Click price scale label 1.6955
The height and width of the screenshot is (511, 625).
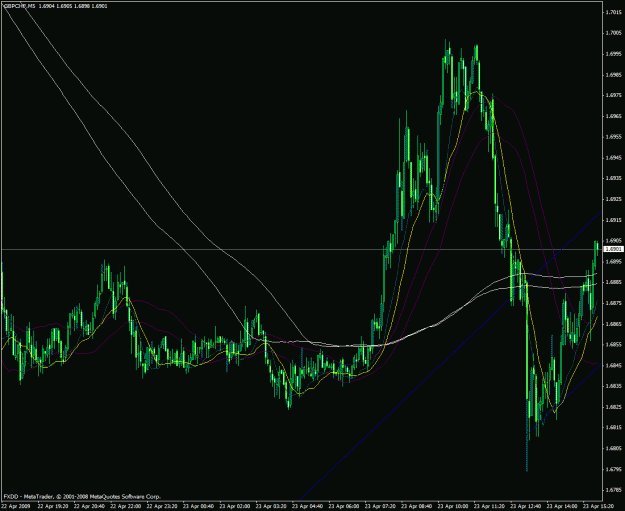click(613, 137)
